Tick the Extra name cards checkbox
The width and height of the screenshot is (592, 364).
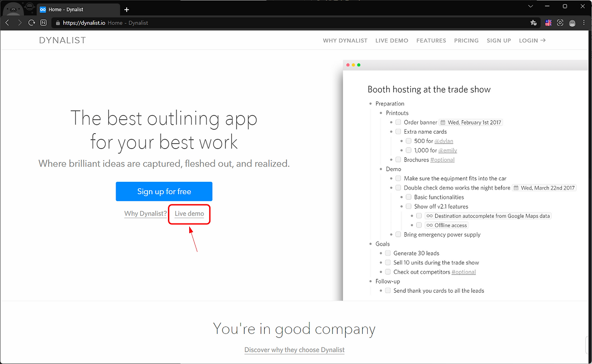pyautogui.click(x=398, y=132)
